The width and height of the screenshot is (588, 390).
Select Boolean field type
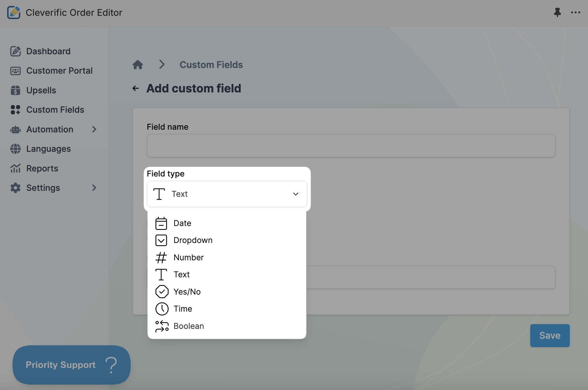click(227, 326)
